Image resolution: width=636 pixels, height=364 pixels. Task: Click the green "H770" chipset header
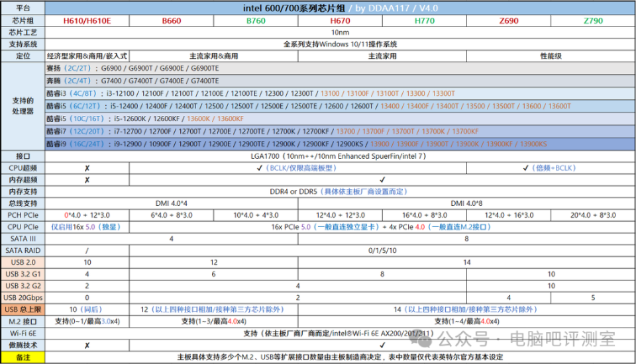pyautogui.click(x=424, y=21)
